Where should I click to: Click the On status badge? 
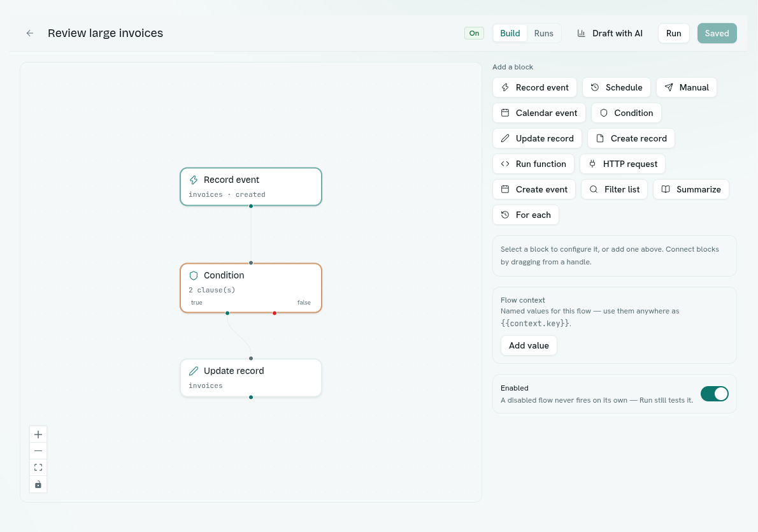[475, 33]
